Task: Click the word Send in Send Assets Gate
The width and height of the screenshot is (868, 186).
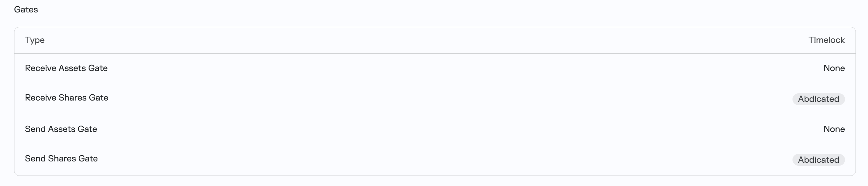Action: [x=35, y=129]
